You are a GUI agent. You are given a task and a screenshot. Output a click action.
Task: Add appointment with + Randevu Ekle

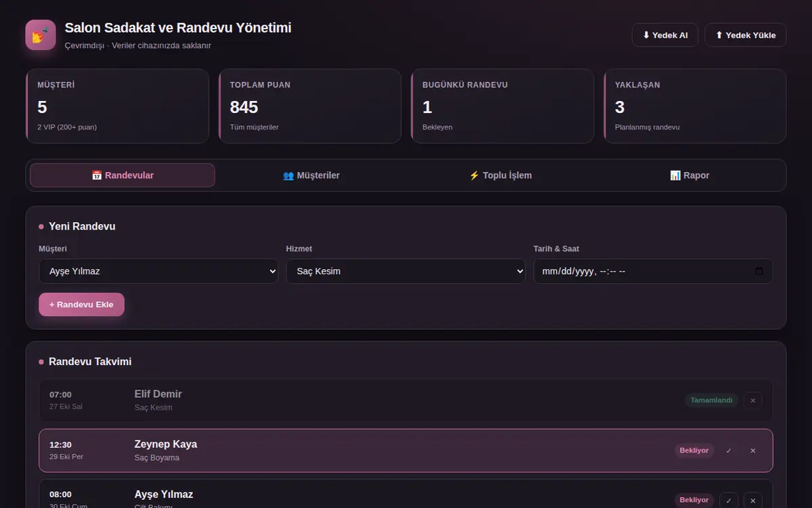click(81, 305)
